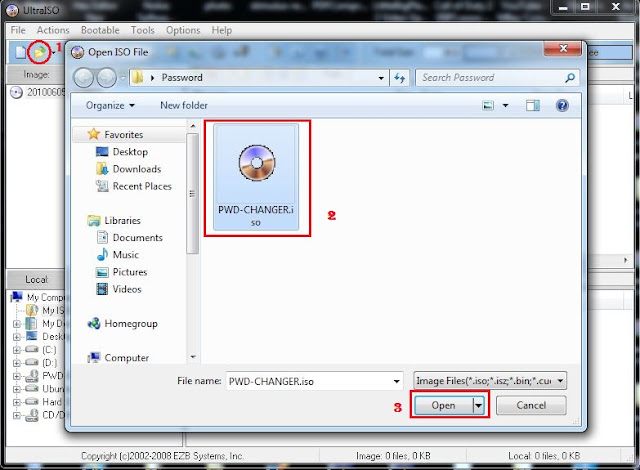This screenshot has width=640, height=470.
Task: Click the Open file icon in UltraISO toolbar
Action: tap(39, 52)
